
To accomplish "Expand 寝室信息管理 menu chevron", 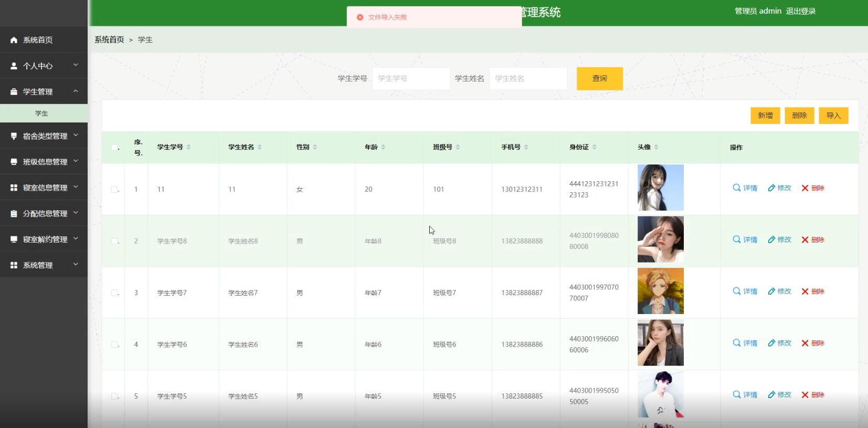I will [x=76, y=187].
